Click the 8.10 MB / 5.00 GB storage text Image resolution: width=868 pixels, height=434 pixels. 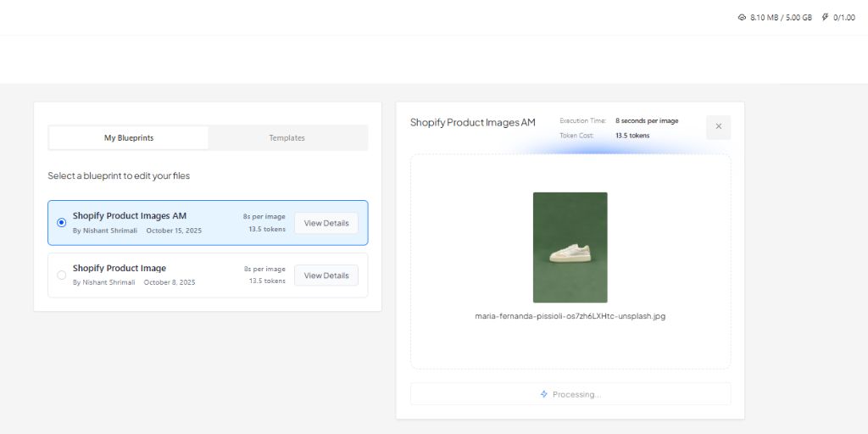781,18
